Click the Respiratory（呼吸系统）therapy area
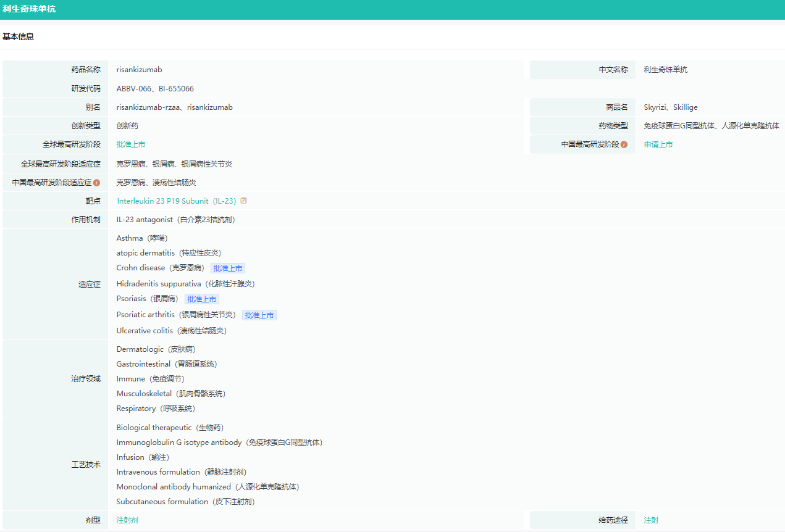Viewport: 785px width, 532px height. [x=156, y=409]
